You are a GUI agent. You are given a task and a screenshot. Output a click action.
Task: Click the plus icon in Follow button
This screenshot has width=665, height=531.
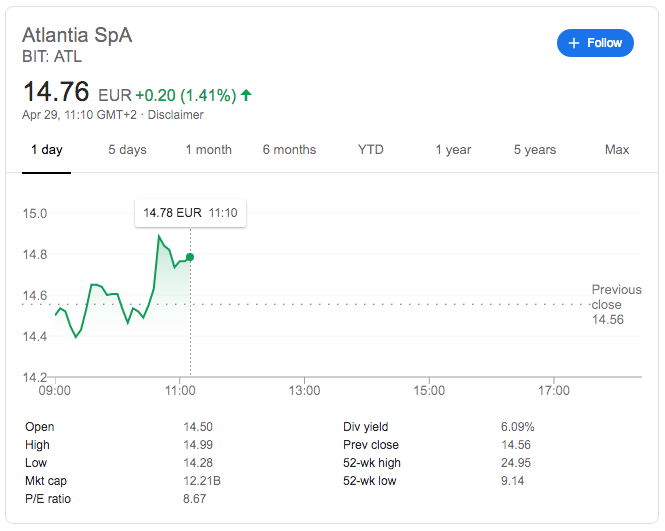pyautogui.click(x=574, y=43)
